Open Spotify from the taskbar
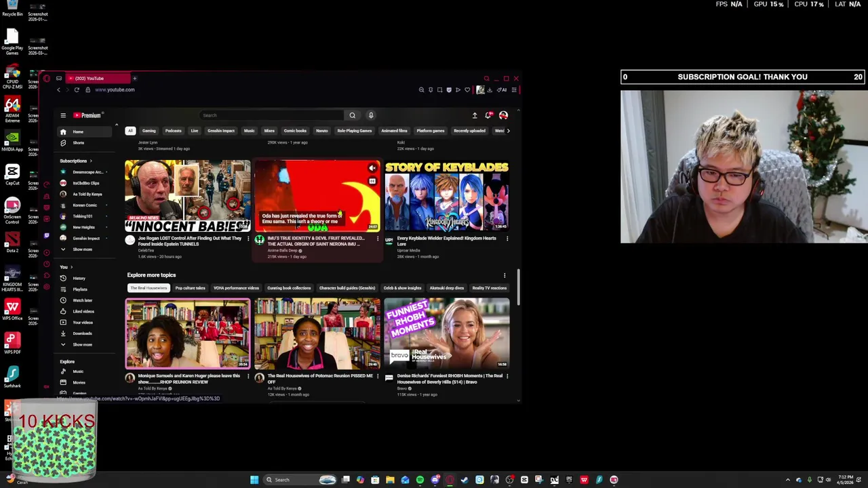This screenshot has width=868, height=488. pos(420,480)
